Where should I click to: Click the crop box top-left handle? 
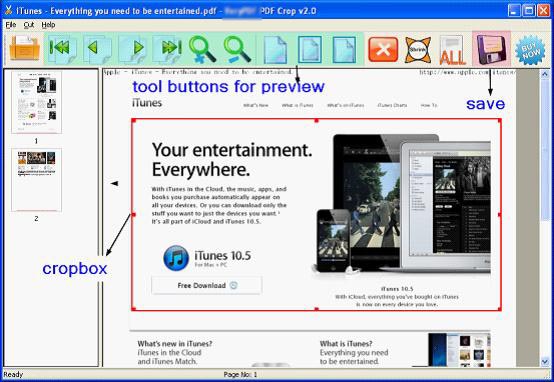point(134,121)
